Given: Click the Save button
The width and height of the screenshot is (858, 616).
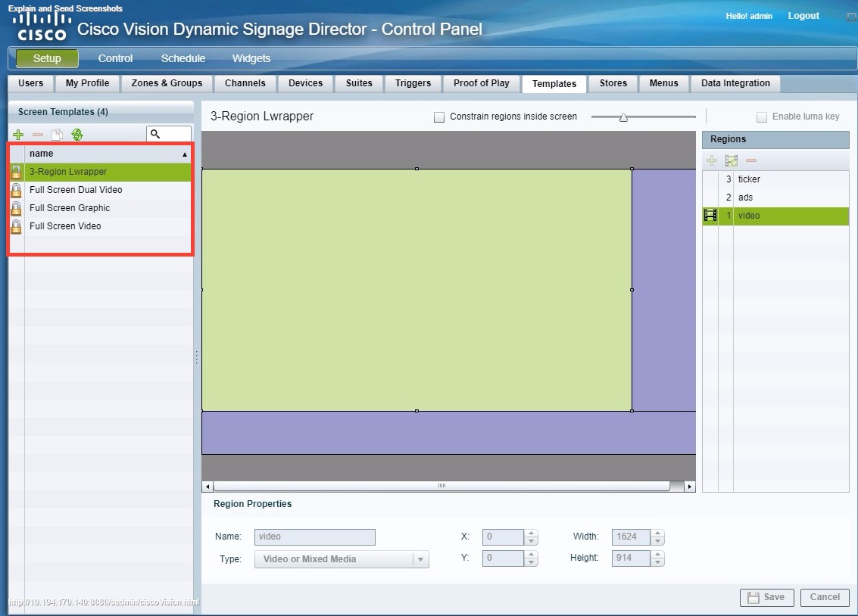Looking at the screenshot, I should 766,597.
